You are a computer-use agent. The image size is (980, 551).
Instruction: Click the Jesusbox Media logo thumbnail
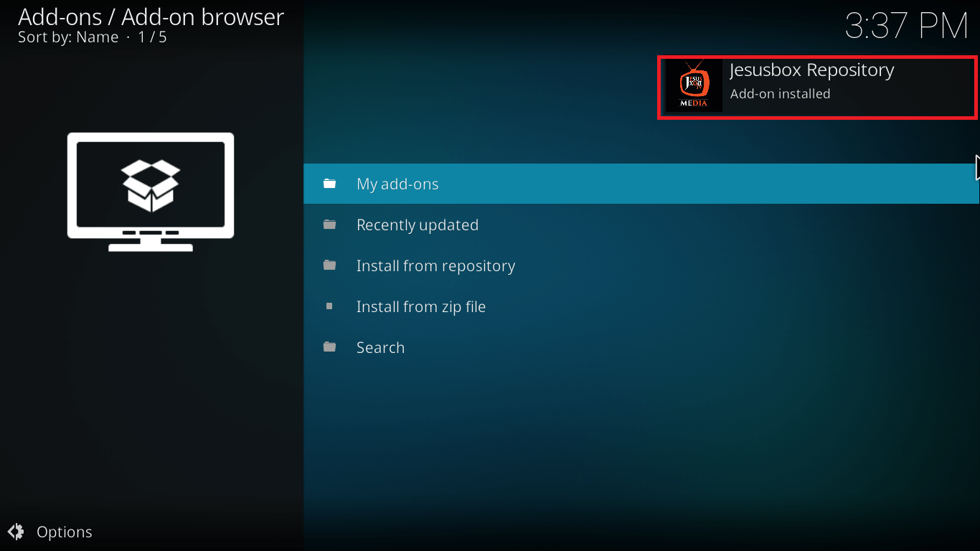coord(694,85)
